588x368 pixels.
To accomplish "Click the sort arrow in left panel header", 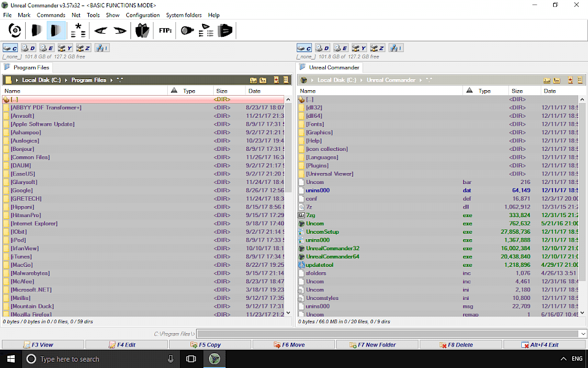I will coord(173,91).
